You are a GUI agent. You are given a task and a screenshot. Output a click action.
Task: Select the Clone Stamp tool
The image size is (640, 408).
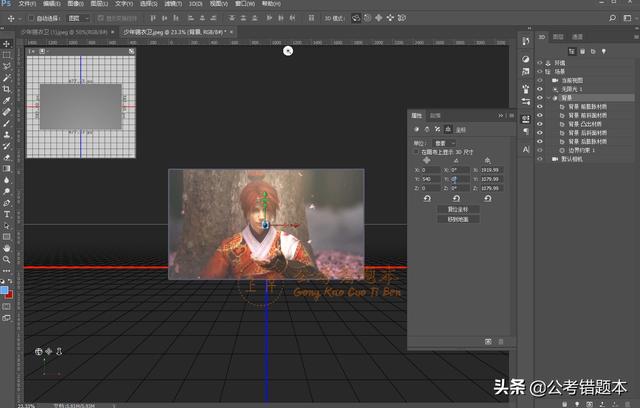point(7,134)
